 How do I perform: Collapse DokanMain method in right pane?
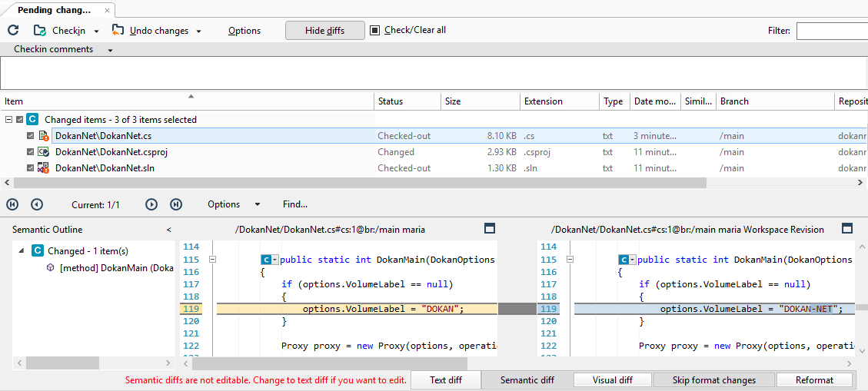pos(570,260)
